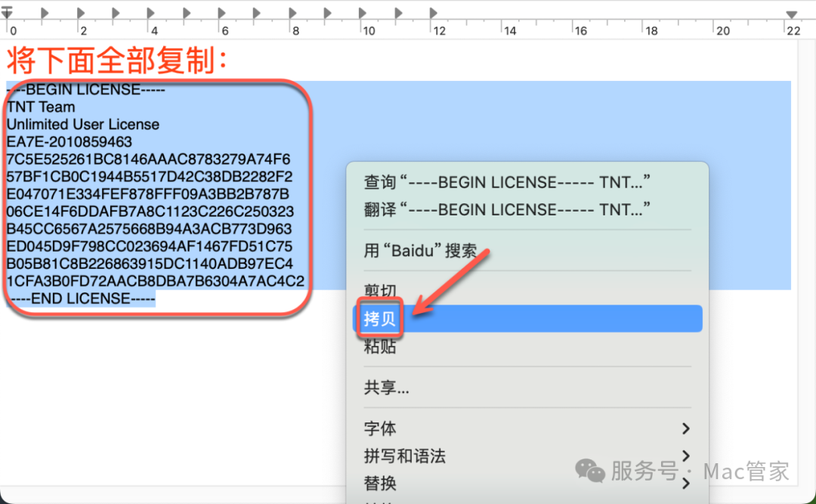Click the "TNT Team" text line
This screenshot has width=816, height=504.
(42, 107)
